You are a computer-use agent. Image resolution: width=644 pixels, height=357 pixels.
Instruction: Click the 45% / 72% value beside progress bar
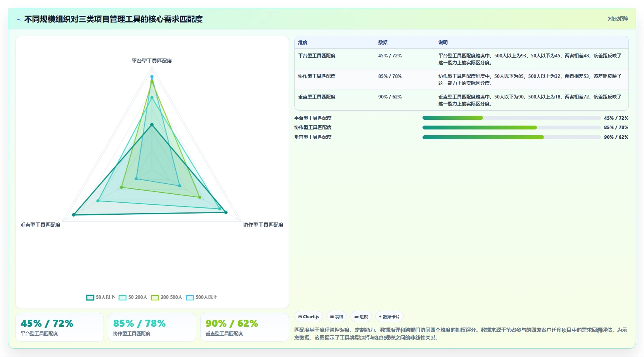point(616,118)
